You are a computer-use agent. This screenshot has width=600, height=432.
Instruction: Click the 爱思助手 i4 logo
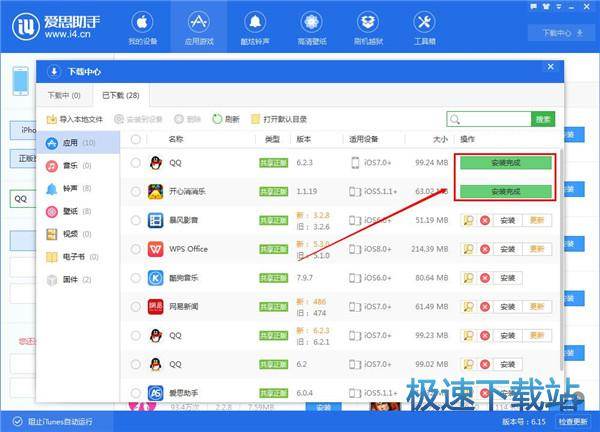click(55, 26)
